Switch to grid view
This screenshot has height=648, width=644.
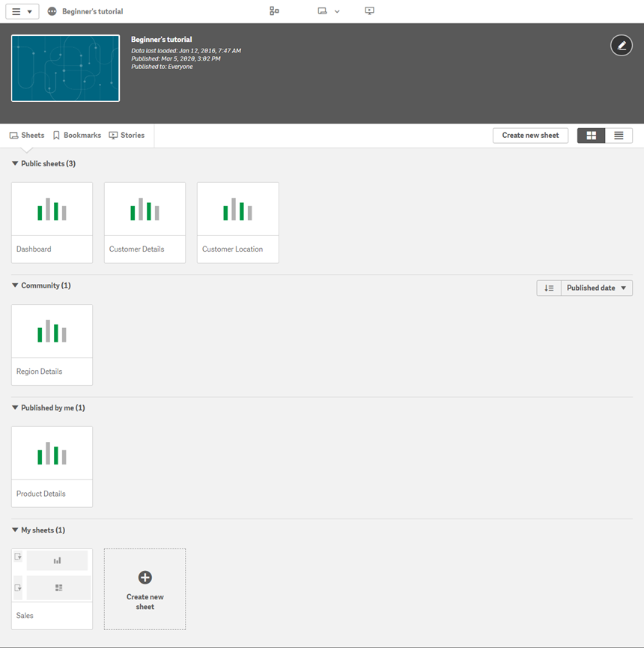point(591,136)
